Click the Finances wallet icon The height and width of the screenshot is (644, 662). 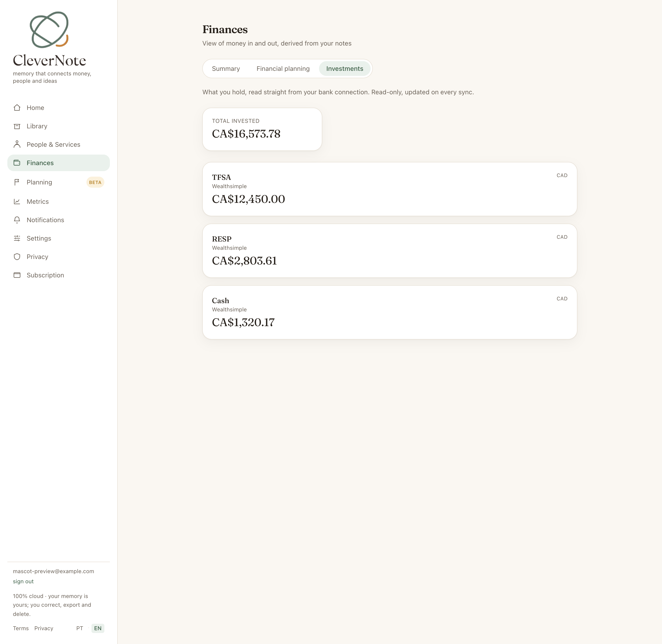point(17,163)
